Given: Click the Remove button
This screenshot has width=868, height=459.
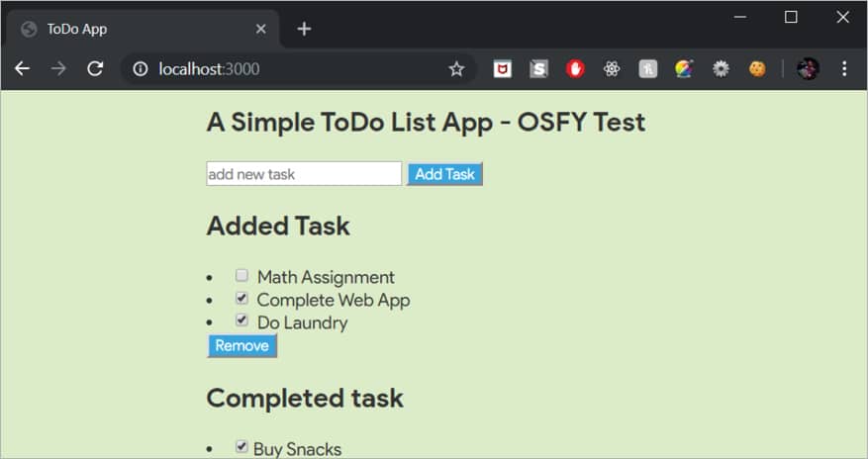Looking at the screenshot, I should click(x=242, y=345).
